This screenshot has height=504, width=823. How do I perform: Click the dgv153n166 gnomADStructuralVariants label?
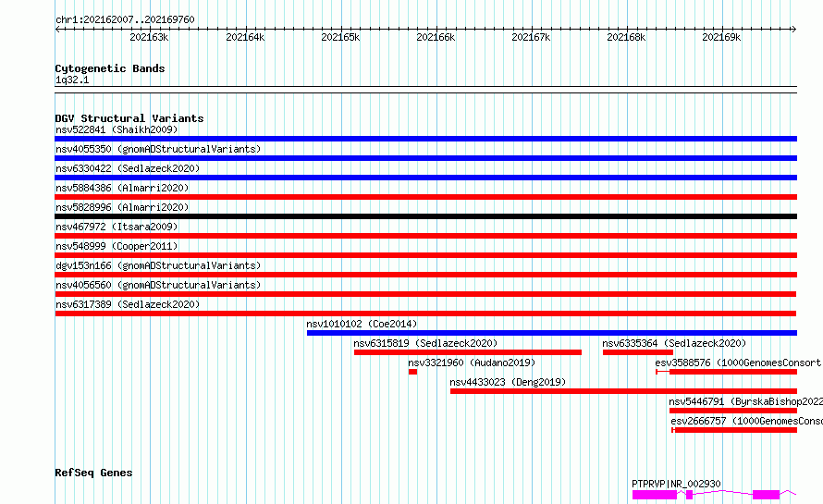coord(158,265)
